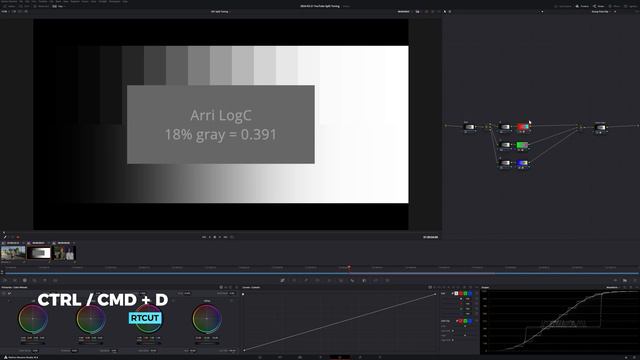The image size is (640, 360).
Task: Switch to the Fusion page
Action: pos(320,357)
